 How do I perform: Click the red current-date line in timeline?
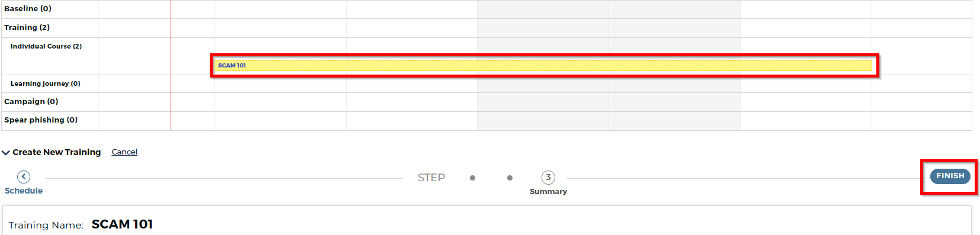[x=171, y=65]
